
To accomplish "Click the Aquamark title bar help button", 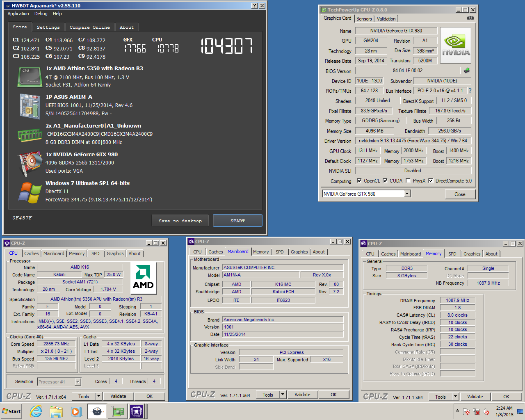I will tap(255, 5).
